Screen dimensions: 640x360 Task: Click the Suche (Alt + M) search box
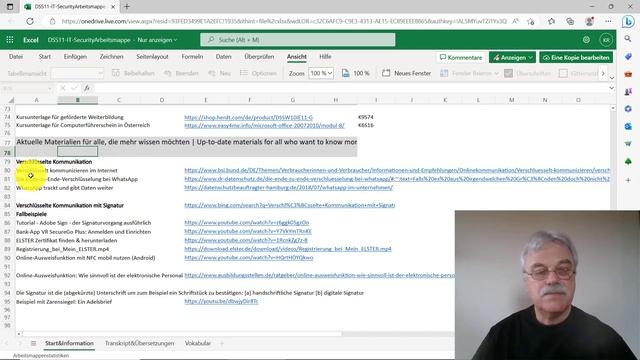(x=298, y=40)
